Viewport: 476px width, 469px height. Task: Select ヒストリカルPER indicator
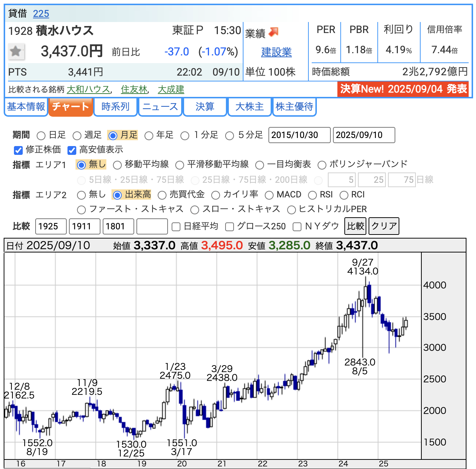tap(292, 210)
